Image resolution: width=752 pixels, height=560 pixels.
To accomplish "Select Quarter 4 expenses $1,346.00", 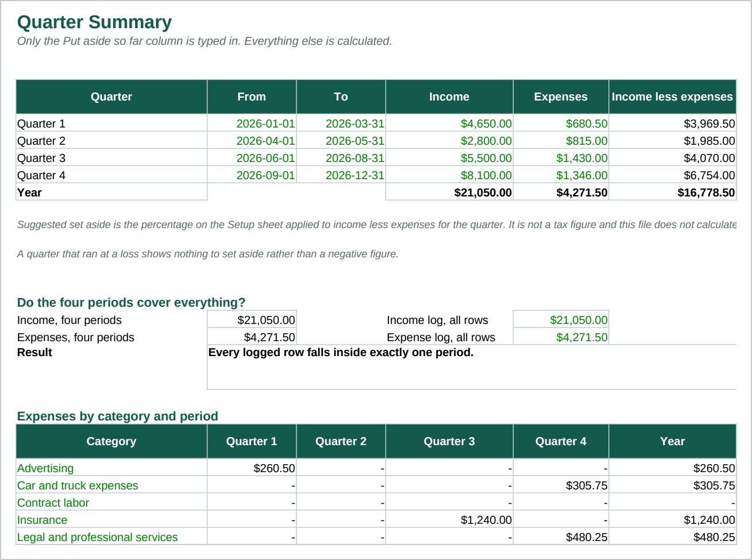I will click(561, 175).
